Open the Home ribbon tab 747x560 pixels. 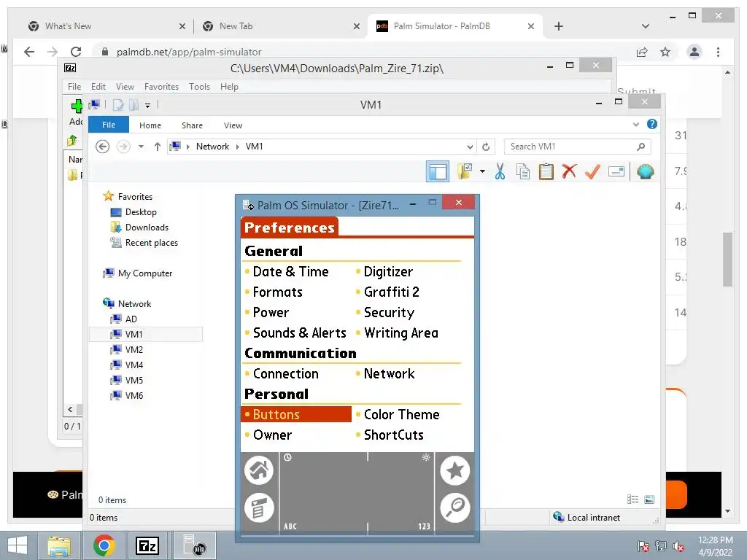(x=150, y=125)
